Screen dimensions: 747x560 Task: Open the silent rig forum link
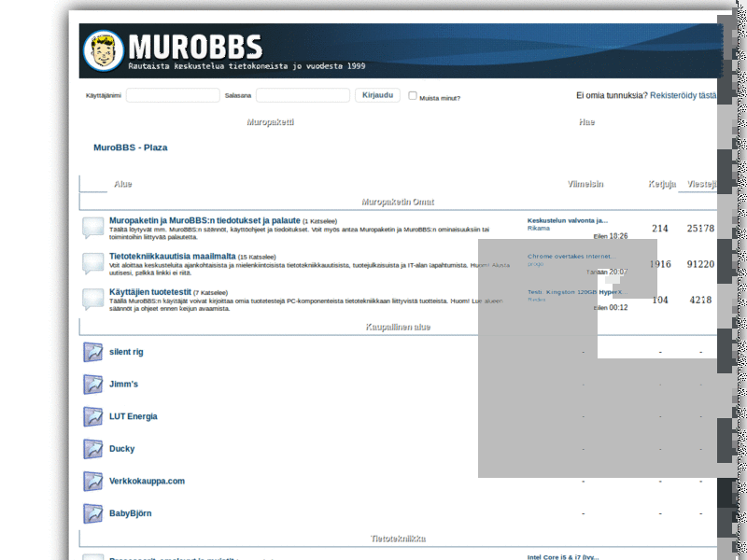coord(126,352)
